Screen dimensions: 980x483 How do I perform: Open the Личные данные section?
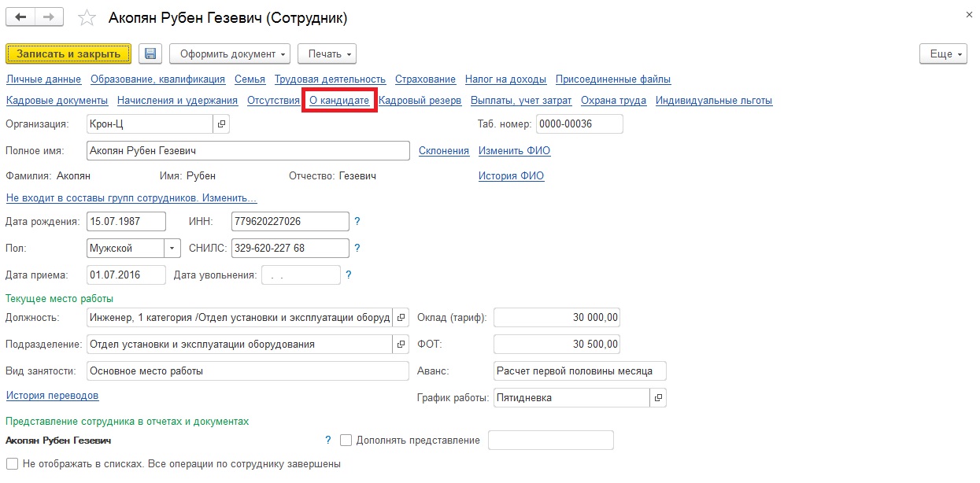43,79
